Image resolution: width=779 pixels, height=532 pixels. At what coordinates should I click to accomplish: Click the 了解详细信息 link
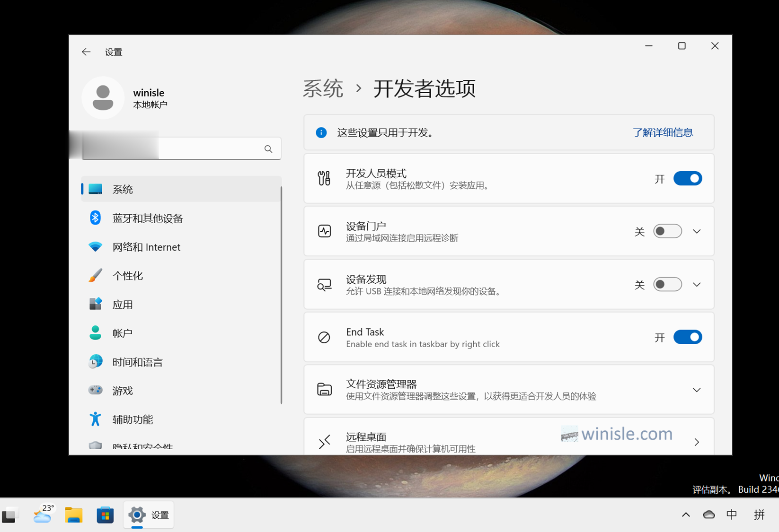click(x=663, y=132)
